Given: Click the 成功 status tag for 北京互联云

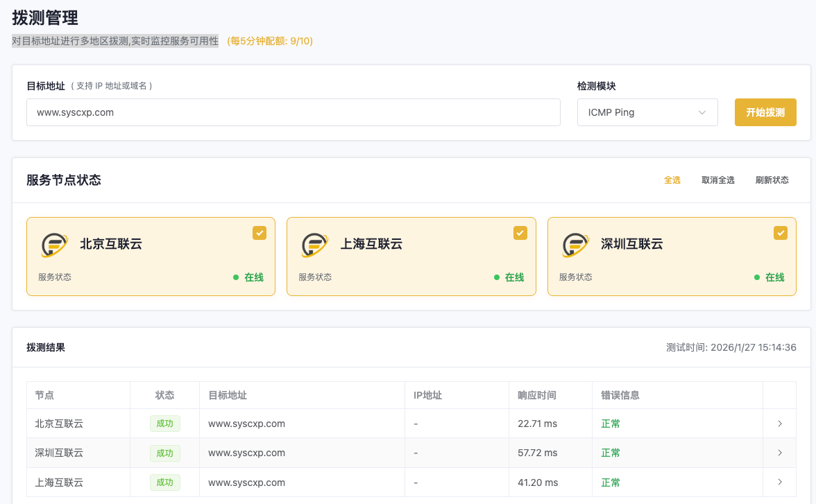Looking at the screenshot, I should click(164, 424).
